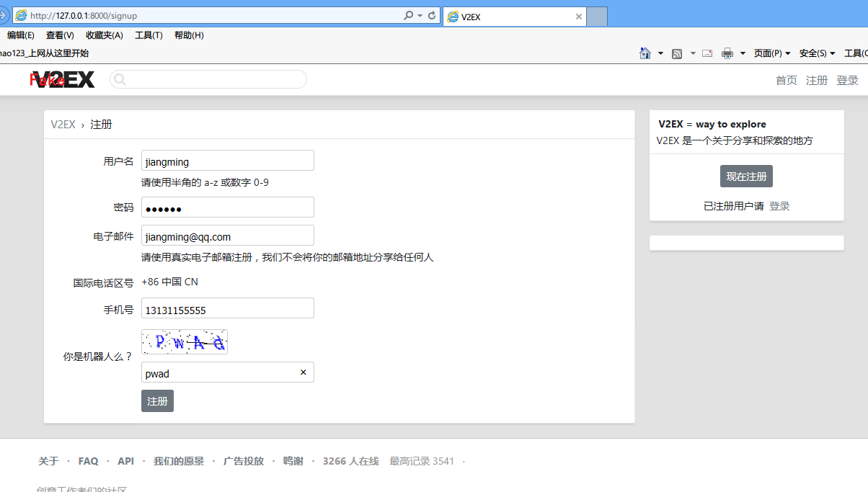
Task: Go to 首页 in the site header
Action: (787, 80)
